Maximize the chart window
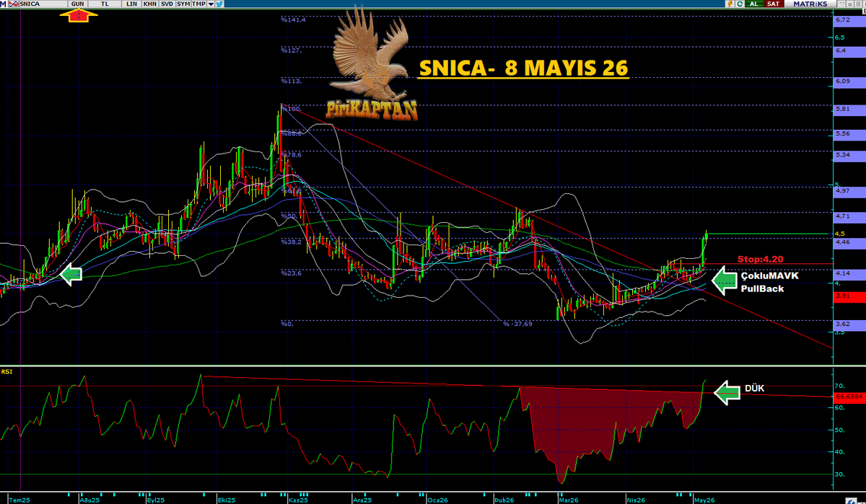 tap(858, 4)
